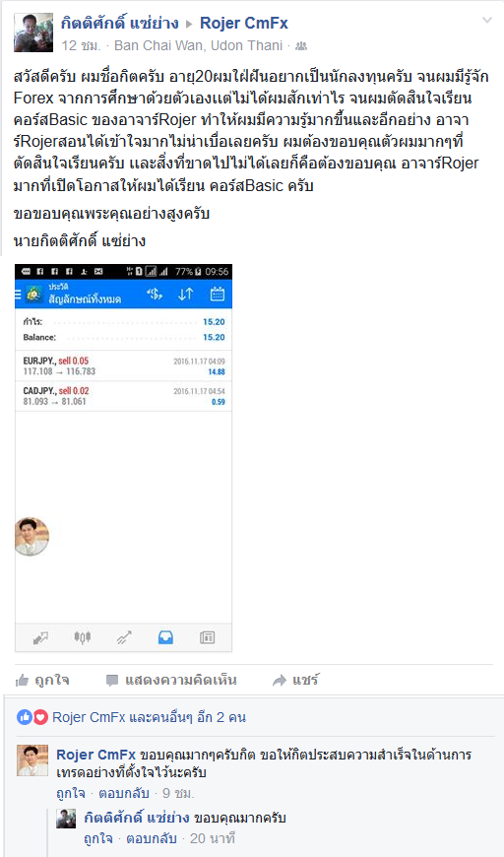Tap the candlestick chart tab icon
Viewport: 504px width, 857px height.
pos(82,637)
